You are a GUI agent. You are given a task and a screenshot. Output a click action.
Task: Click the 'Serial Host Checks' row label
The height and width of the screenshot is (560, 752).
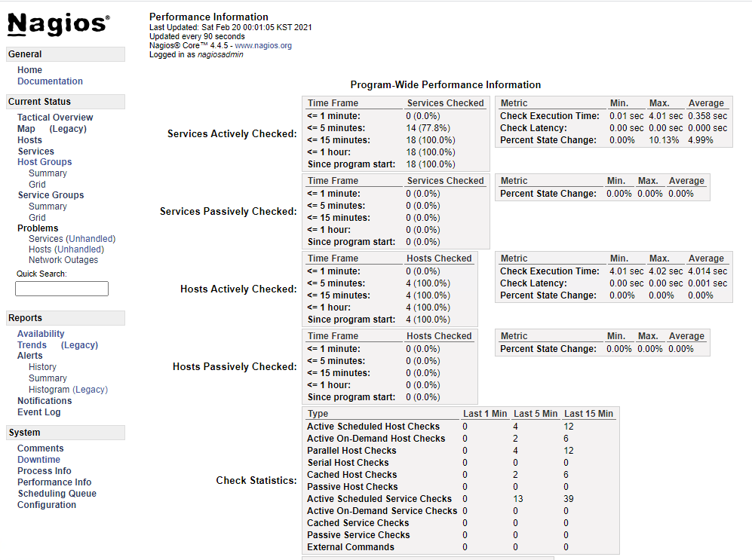[x=348, y=463]
